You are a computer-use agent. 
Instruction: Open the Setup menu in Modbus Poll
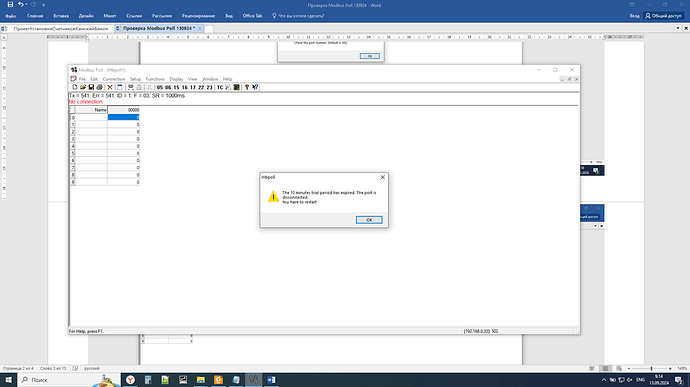(x=135, y=79)
